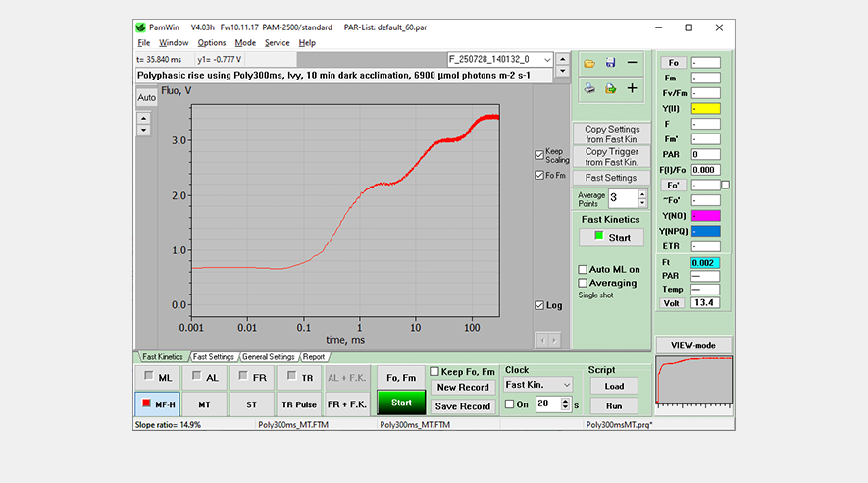This screenshot has height=483, width=868.
Task: Decrease the clock interval seconds
Action: tap(565, 407)
